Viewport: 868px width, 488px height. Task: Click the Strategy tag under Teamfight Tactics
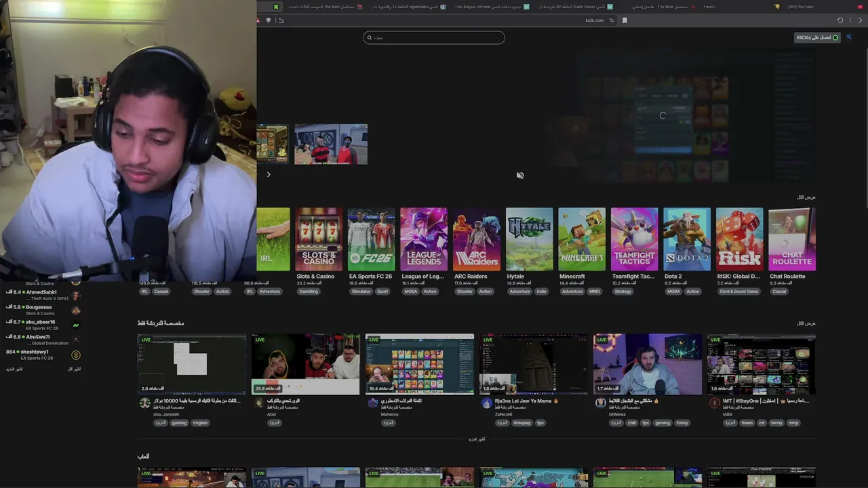click(x=623, y=291)
